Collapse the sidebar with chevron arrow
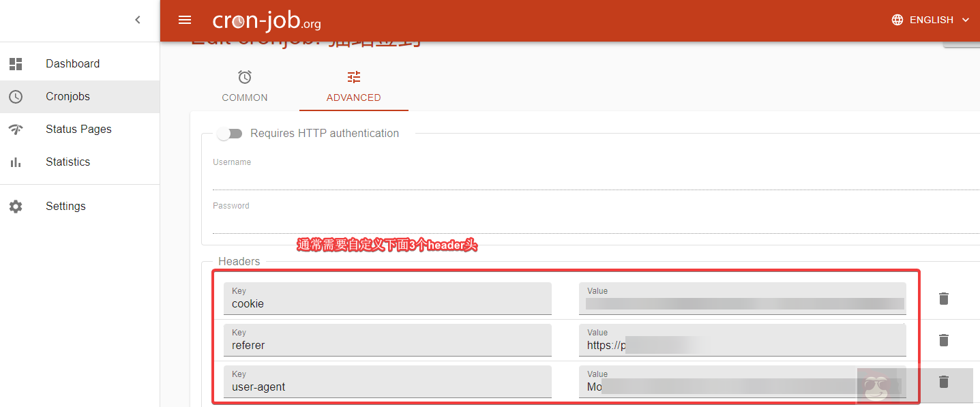Screen dimensions: 980x407 point(138,20)
